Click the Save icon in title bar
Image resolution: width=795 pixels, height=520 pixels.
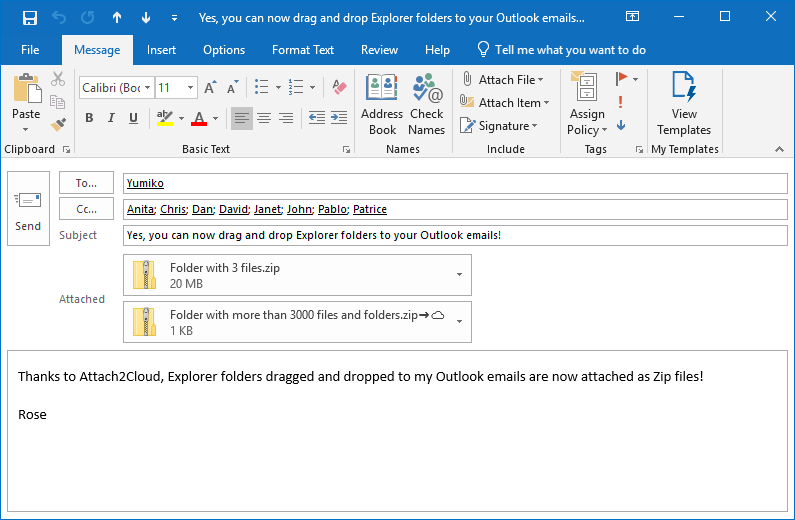click(29, 18)
